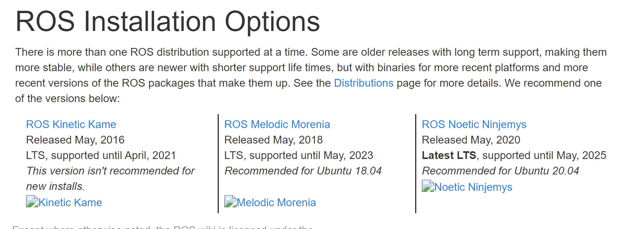The width and height of the screenshot is (644, 229).
Task: Open the ROS Melodic Morenia link
Action: click(277, 124)
